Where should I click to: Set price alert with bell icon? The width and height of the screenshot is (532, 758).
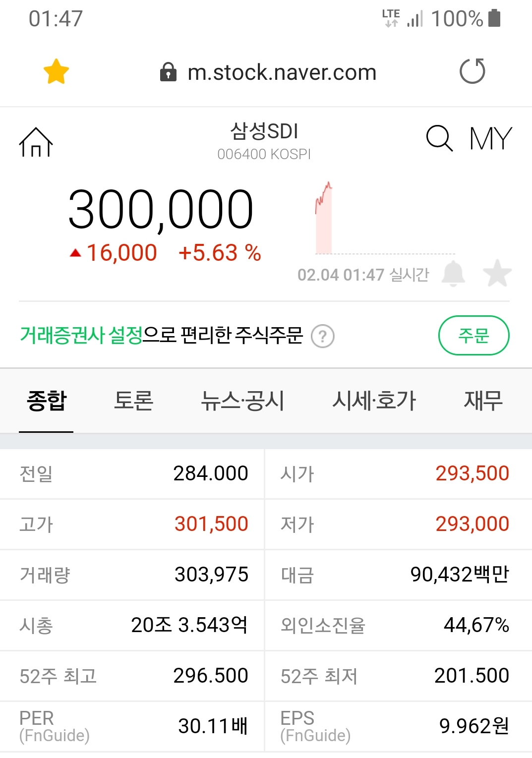[453, 274]
